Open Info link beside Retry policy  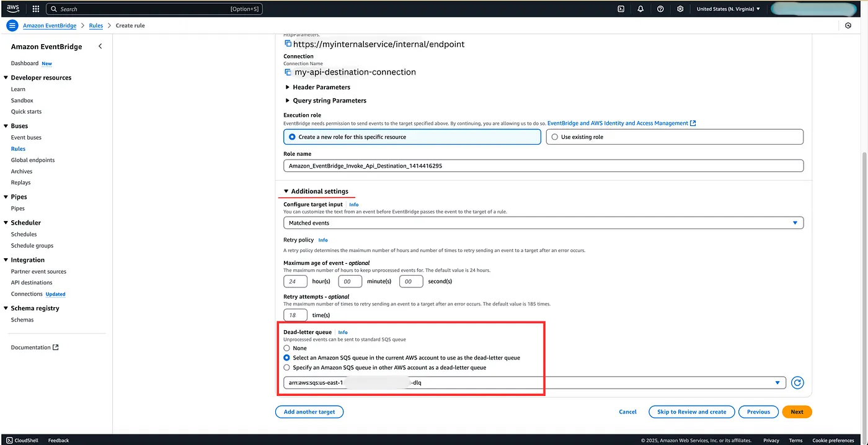(x=323, y=240)
